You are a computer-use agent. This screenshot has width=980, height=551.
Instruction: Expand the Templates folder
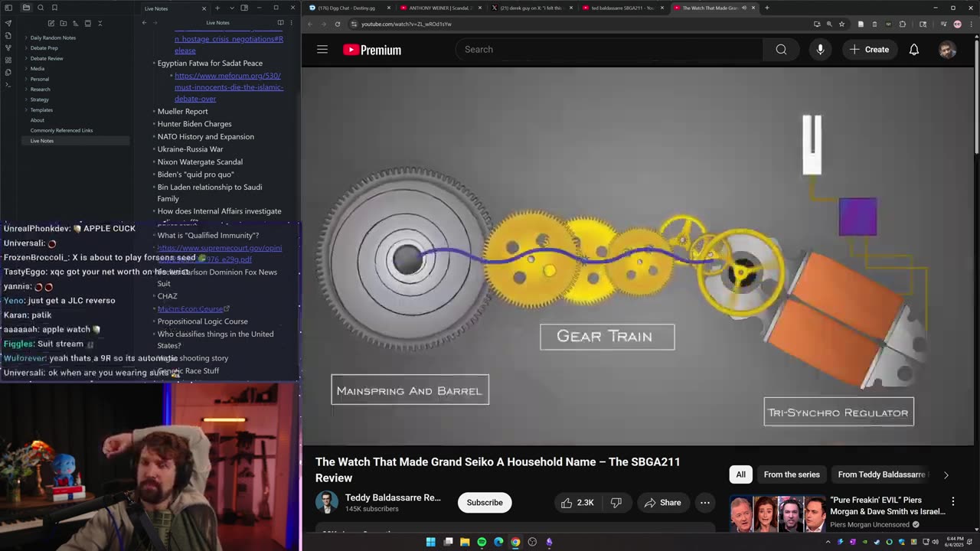tap(41, 110)
